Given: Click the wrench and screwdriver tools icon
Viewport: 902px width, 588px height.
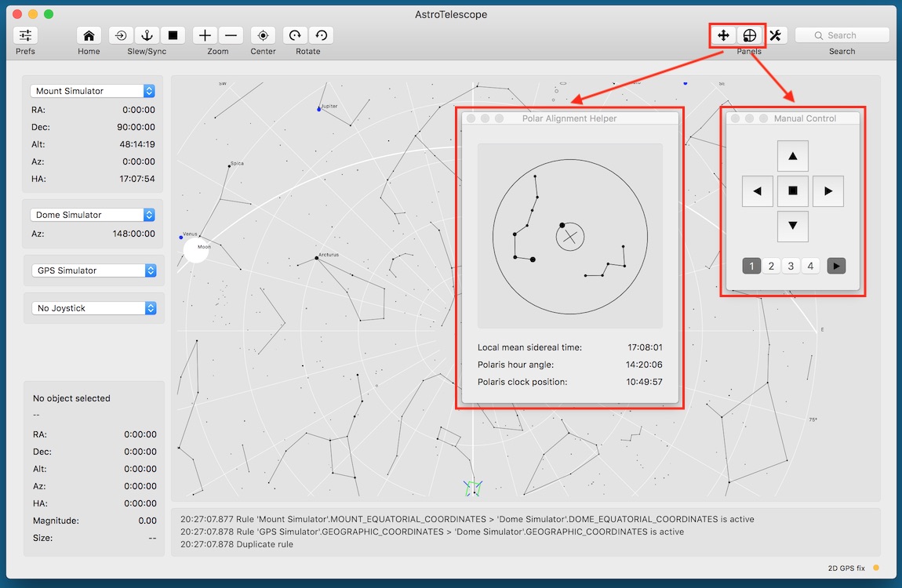Looking at the screenshot, I should tap(776, 35).
